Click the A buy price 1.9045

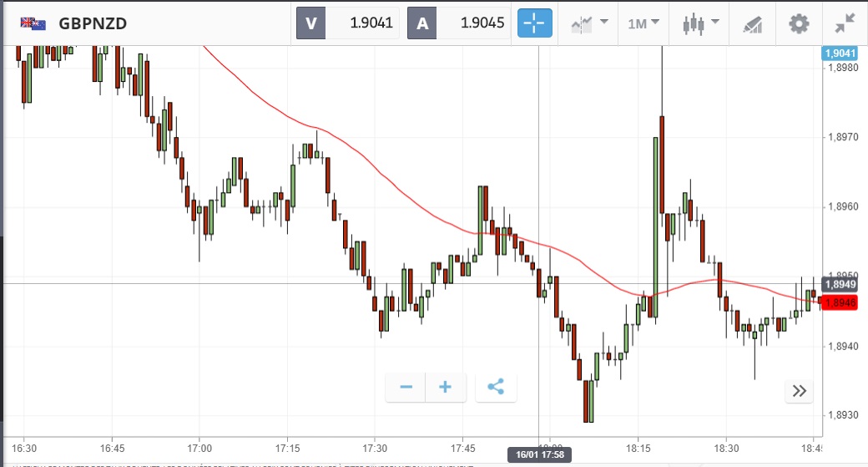point(459,23)
